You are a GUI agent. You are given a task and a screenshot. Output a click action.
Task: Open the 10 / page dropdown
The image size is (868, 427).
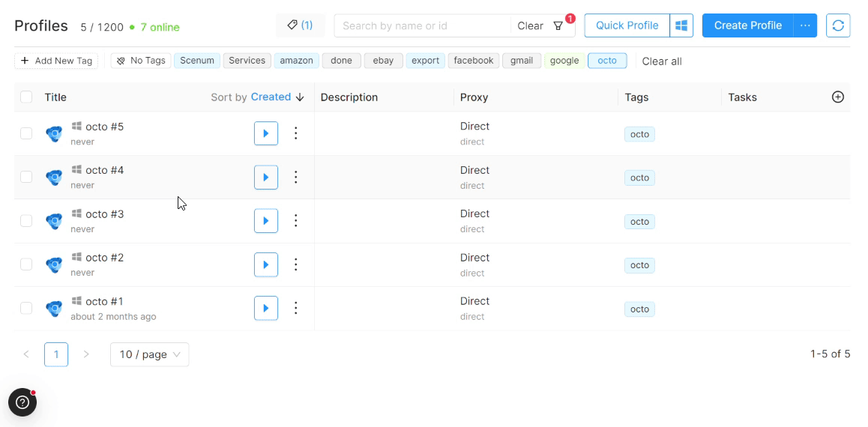coord(149,354)
